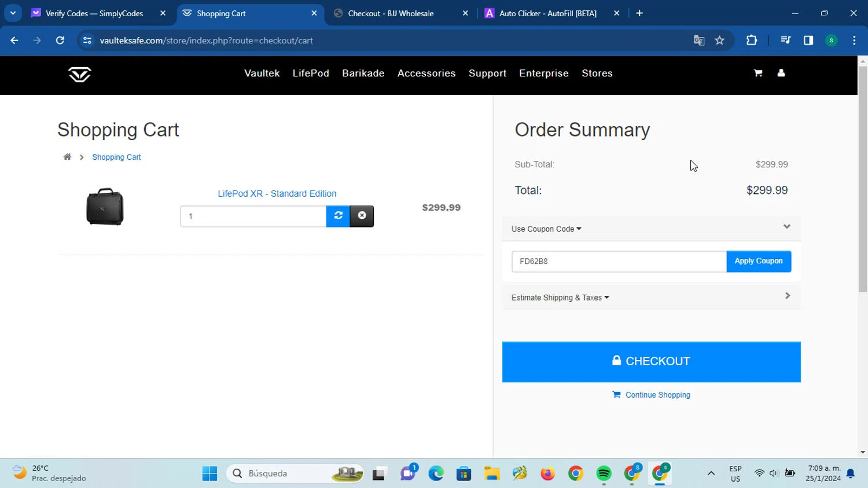Open the Barikade menu item

[x=363, y=74]
